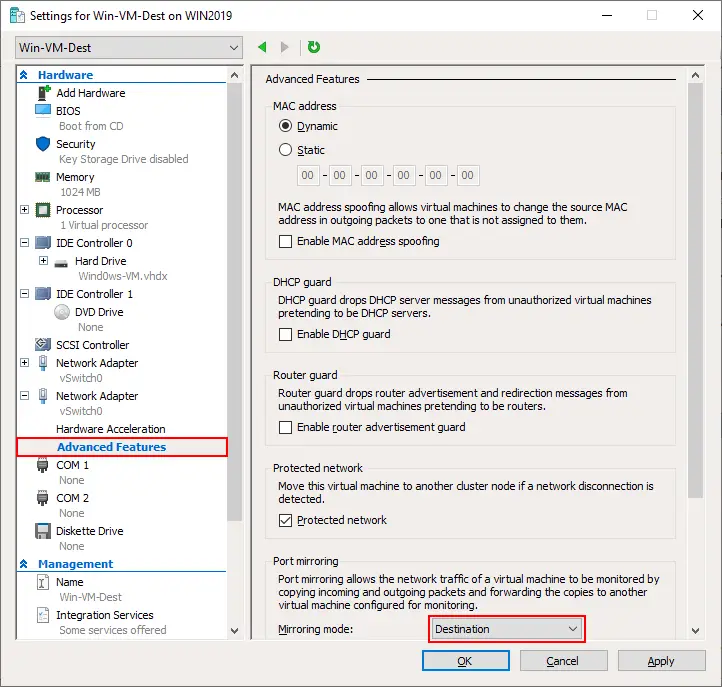The height and width of the screenshot is (687, 722).
Task: Collapse the Management section chevron
Action: tap(24, 564)
